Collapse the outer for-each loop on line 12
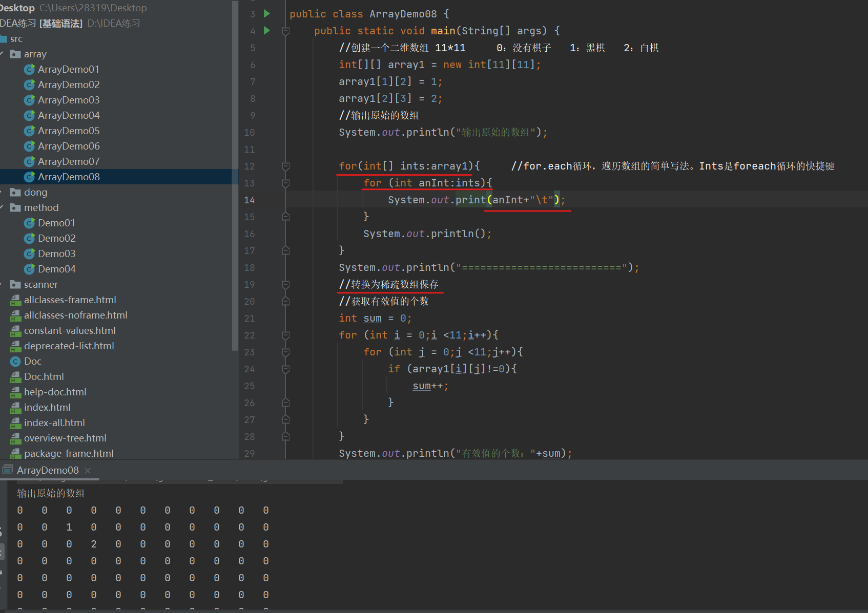This screenshot has width=868, height=613. (286, 166)
